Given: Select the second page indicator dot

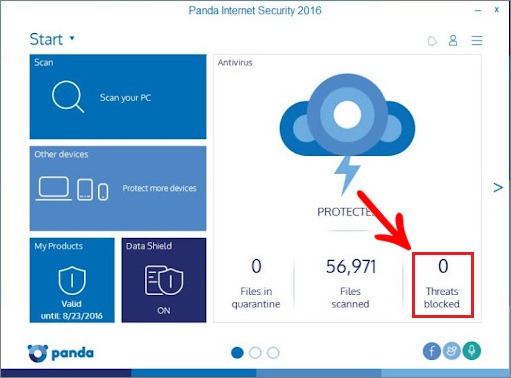Looking at the screenshot, I should click(x=255, y=353).
